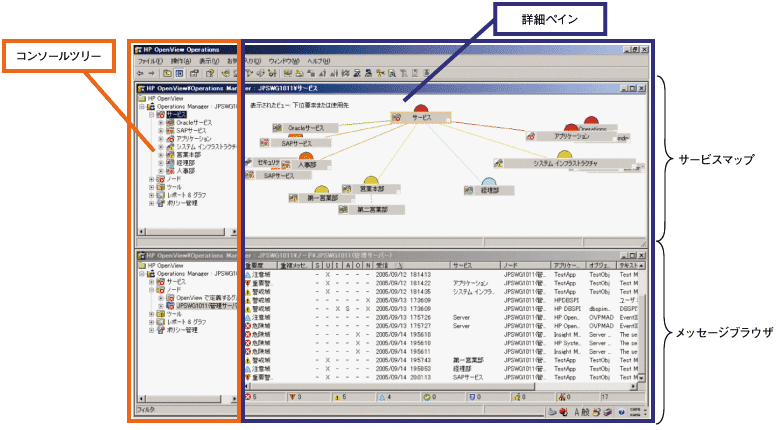Expand Oracleサービス in the upper console tree

(x=161, y=122)
